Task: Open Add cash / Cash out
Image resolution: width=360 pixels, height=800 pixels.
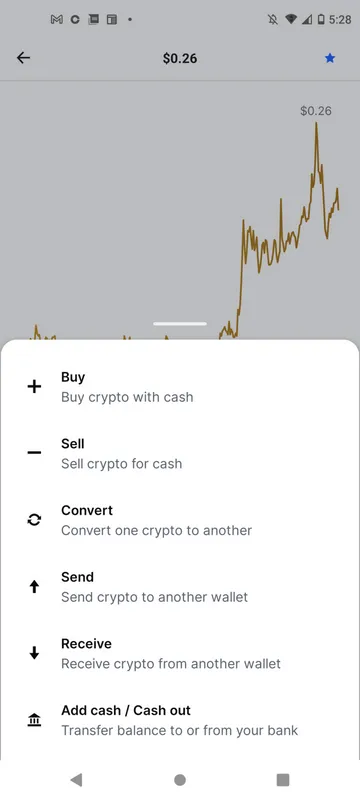Action: (180, 720)
